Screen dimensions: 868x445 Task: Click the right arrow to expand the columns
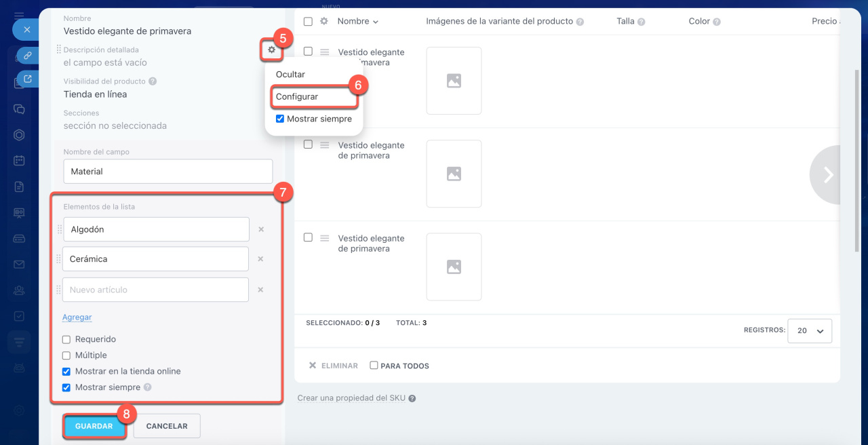[827, 175]
